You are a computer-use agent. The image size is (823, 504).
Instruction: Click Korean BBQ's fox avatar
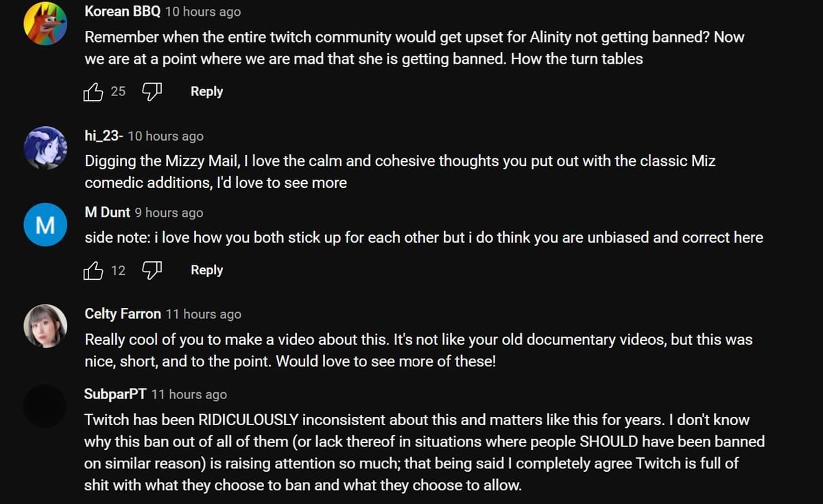[x=45, y=23]
